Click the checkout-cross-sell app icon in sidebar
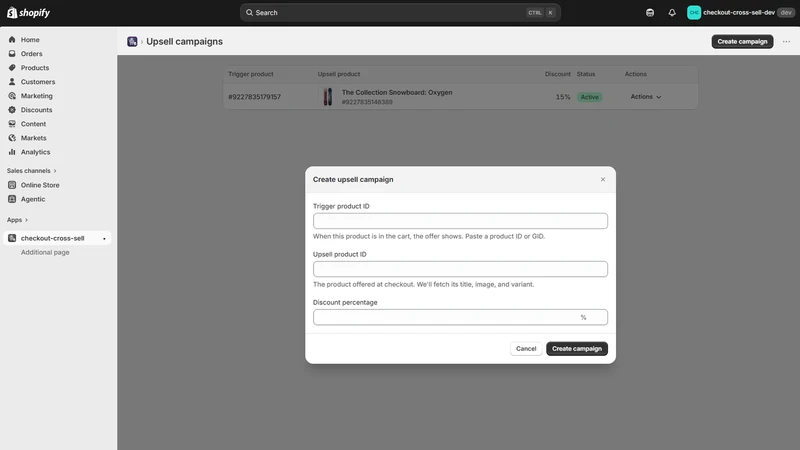 coord(12,238)
